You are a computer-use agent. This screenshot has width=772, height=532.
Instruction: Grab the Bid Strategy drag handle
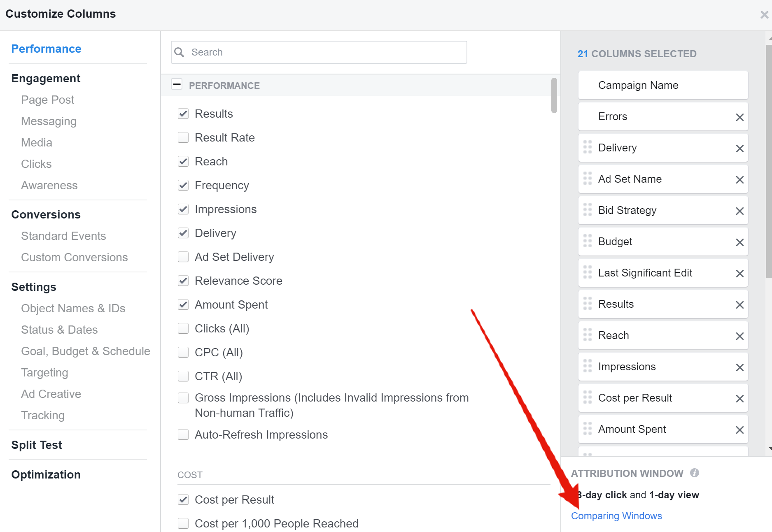(x=588, y=209)
